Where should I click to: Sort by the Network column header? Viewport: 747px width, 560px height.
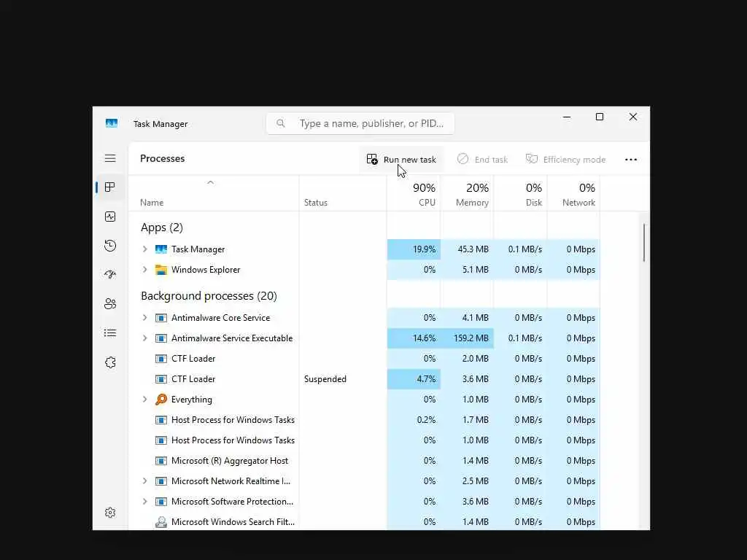(x=573, y=195)
